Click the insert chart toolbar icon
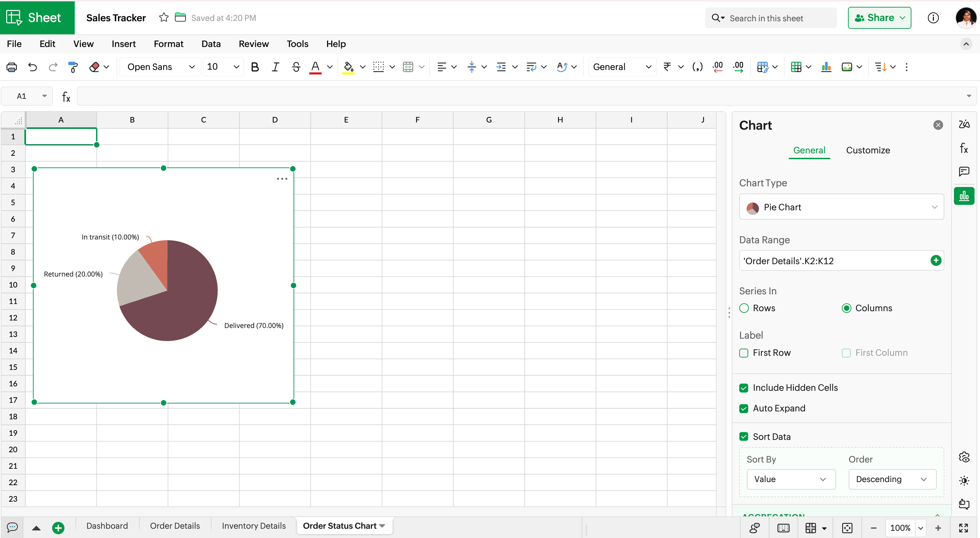Image resolution: width=980 pixels, height=538 pixels. [826, 67]
